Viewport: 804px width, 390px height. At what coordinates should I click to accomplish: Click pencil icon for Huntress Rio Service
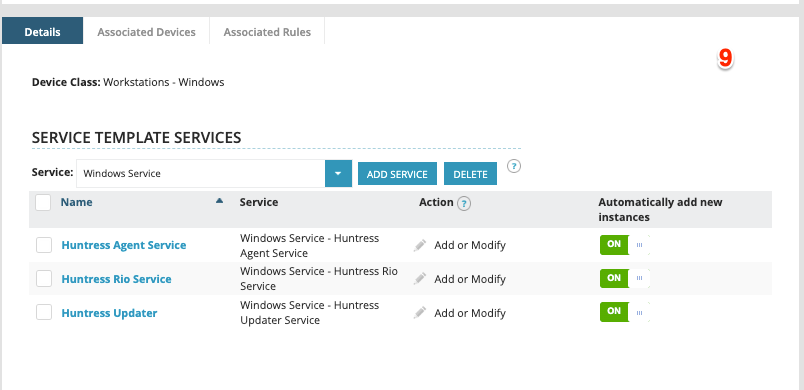coord(420,279)
